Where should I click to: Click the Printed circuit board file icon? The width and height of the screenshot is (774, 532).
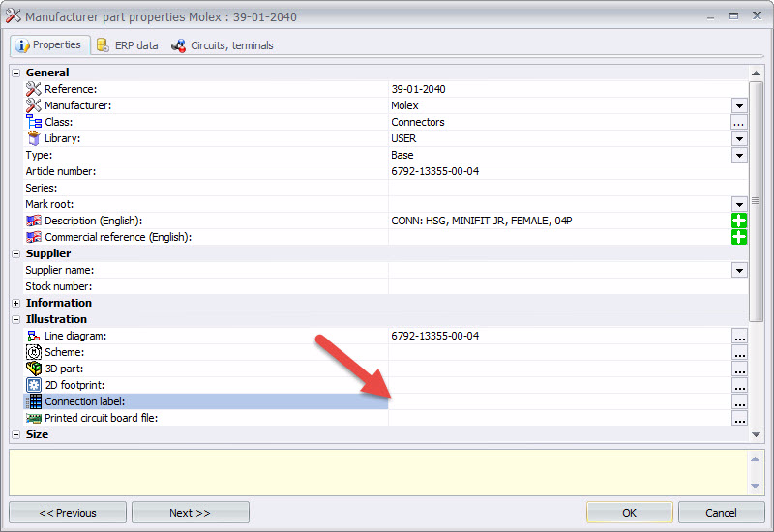click(34, 418)
